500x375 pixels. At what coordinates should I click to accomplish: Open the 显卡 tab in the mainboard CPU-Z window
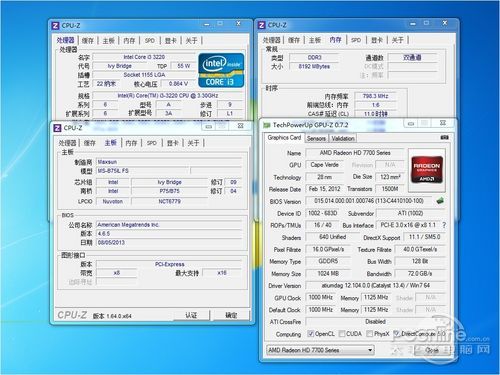pos(173,143)
